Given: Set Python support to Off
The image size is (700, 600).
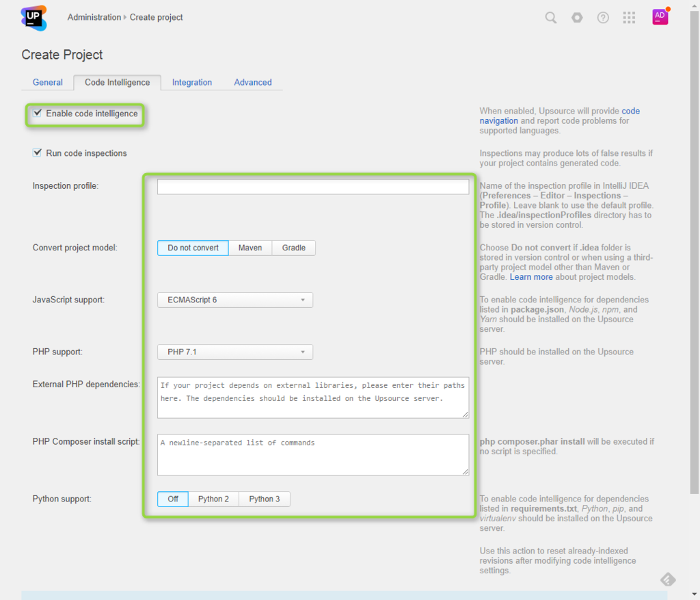Looking at the screenshot, I should click(x=173, y=499).
